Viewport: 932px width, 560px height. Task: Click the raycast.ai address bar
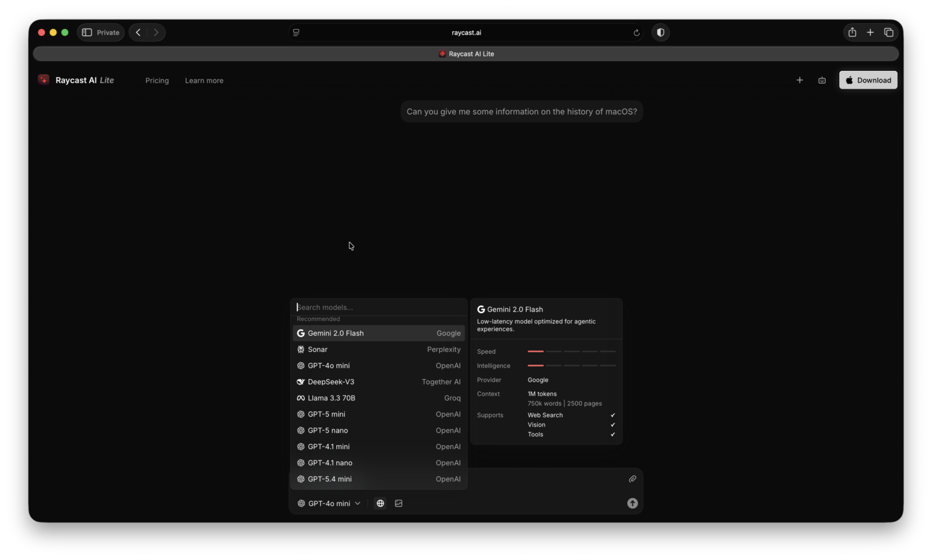coord(466,33)
